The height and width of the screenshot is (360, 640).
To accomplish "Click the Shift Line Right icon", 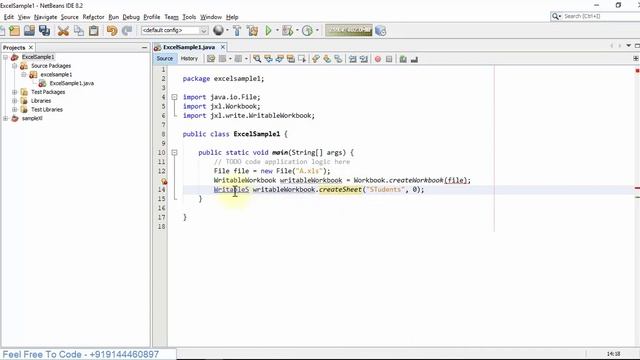I will coord(364,59).
